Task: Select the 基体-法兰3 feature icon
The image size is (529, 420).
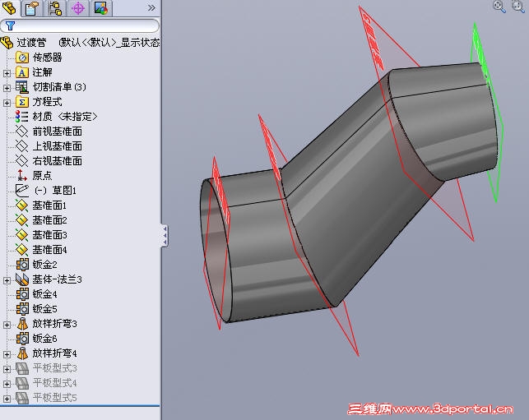Action: tap(22, 279)
